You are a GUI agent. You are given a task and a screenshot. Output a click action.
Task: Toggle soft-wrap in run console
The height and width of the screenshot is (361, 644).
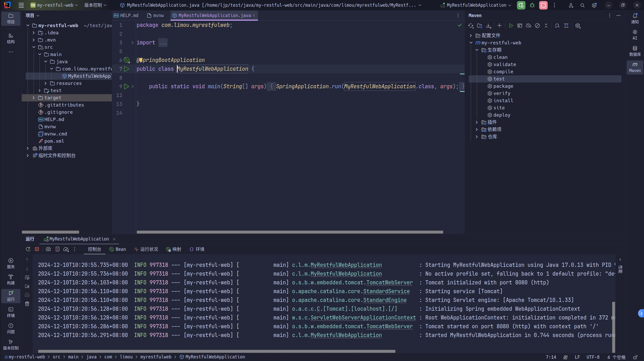click(27, 278)
